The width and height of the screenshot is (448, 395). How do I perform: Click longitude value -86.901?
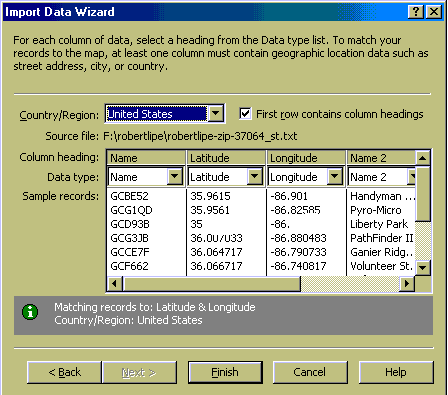tap(289, 196)
